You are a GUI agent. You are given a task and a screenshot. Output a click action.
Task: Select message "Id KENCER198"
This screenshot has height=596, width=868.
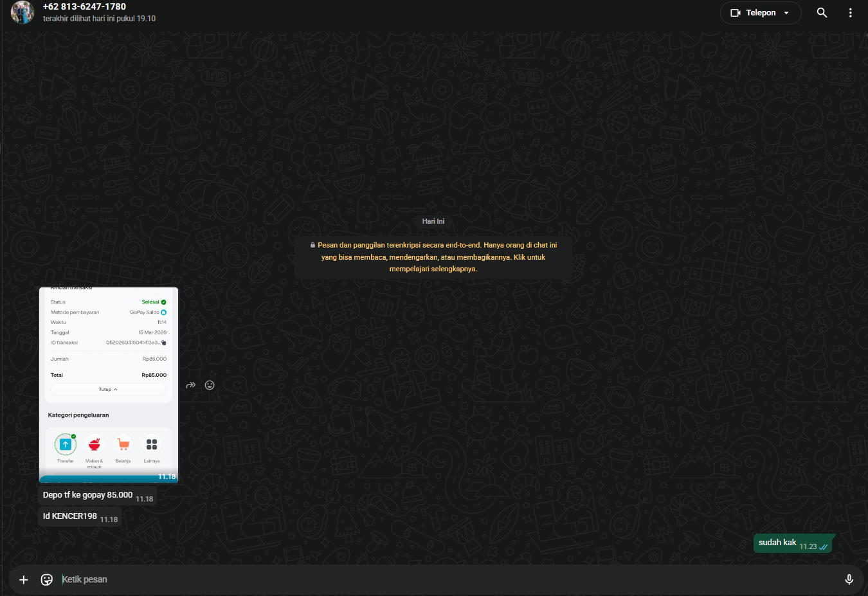pos(80,516)
